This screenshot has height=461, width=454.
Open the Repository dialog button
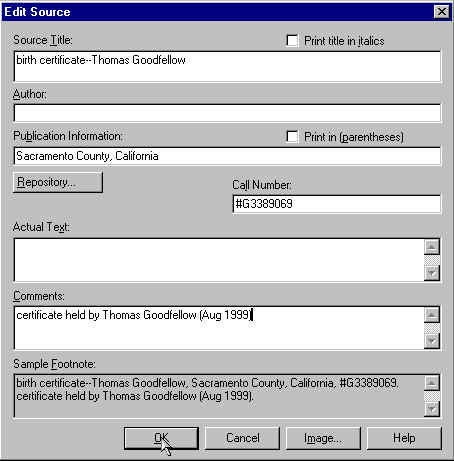coord(58,182)
